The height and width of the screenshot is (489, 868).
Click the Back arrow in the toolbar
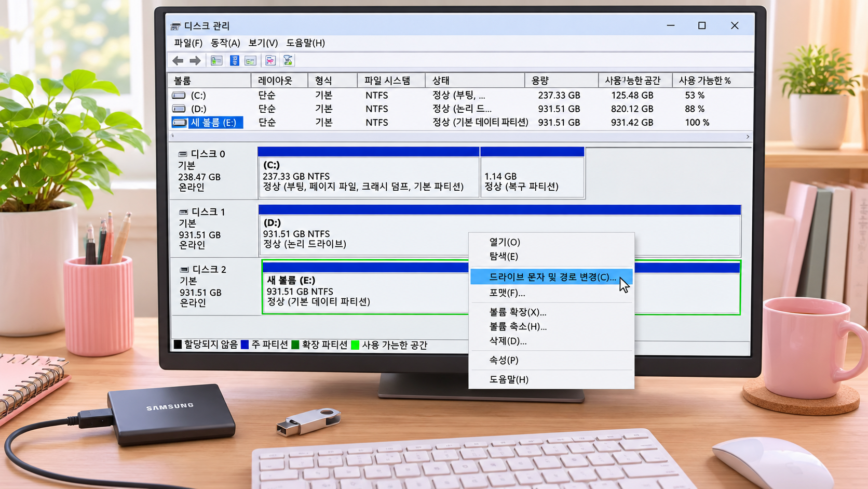[x=178, y=61]
